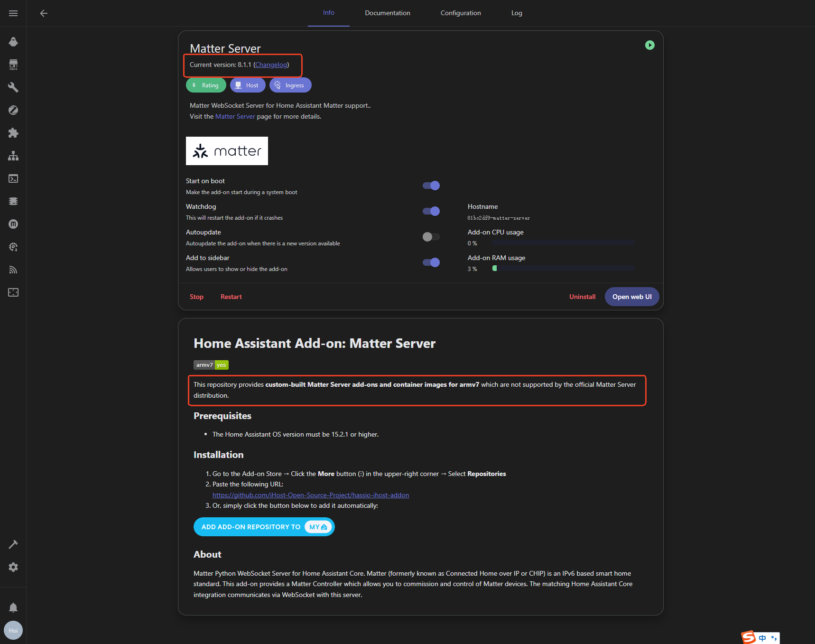Click Open web UI button
This screenshot has width=815, height=644.
click(632, 297)
